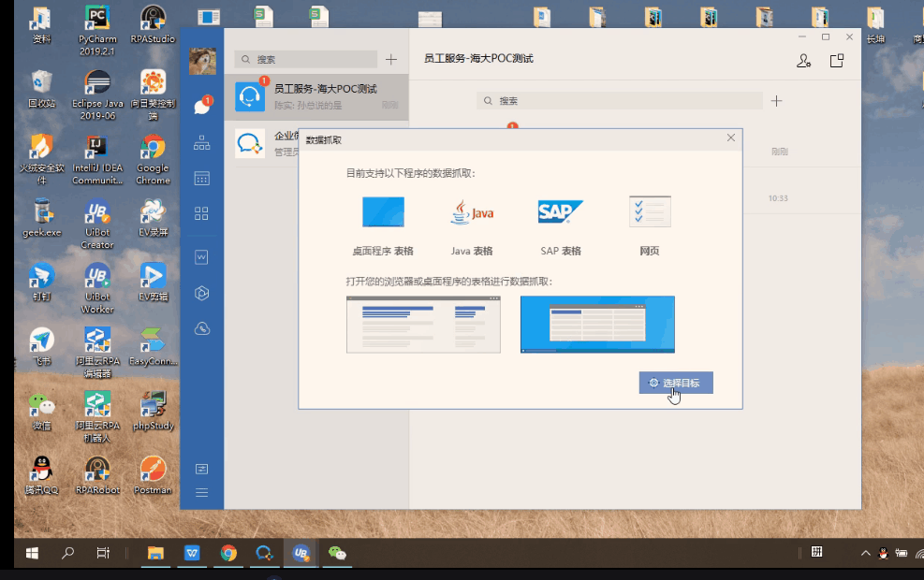Click the chat messages icon in sidebar
Viewport: 924px width, 580px height.
coord(201,107)
